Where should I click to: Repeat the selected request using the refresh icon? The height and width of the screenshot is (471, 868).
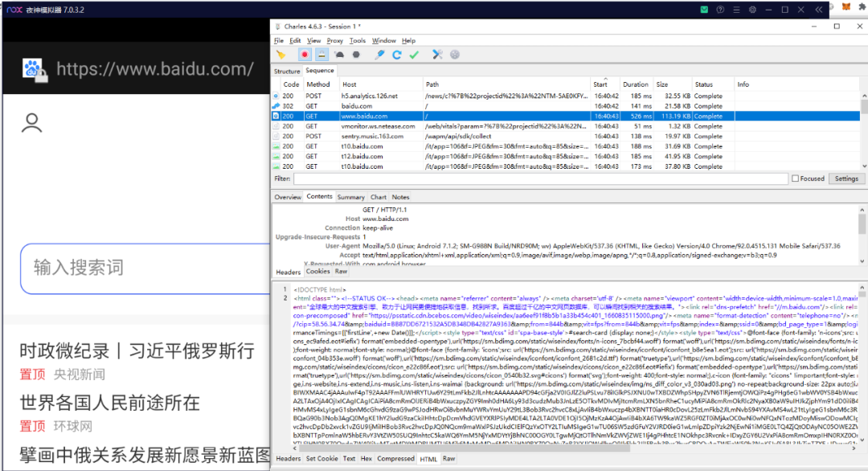(397, 55)
